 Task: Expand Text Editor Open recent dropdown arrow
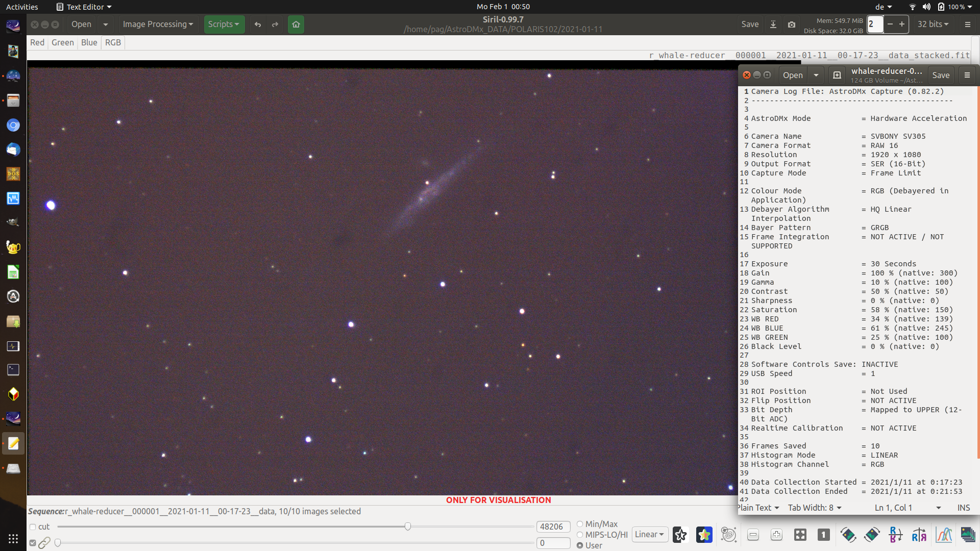(x=816, y=75)
